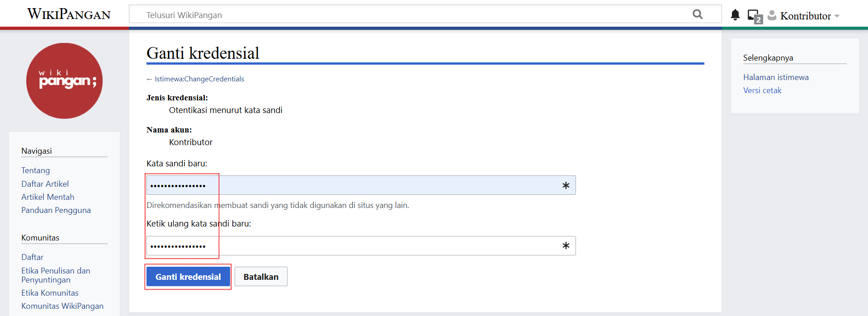Click asterisk icon in new password field
This screenshot has width=868, height=316.
(x=566, y=185)
